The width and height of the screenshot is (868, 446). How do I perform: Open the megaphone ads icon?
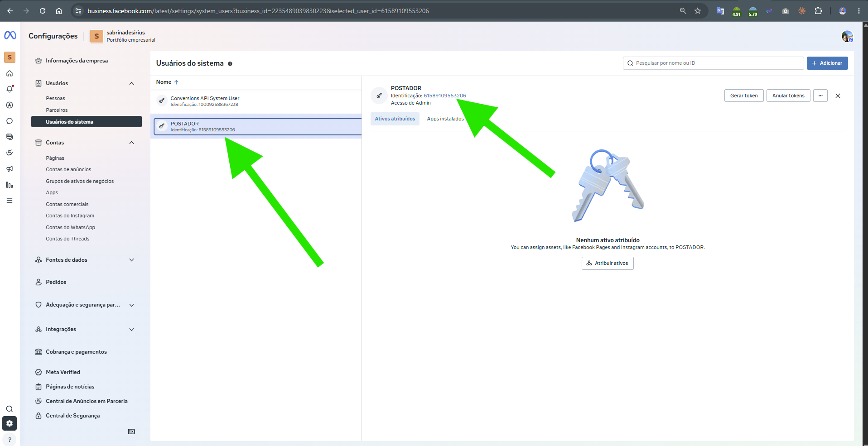click(10, 169)
